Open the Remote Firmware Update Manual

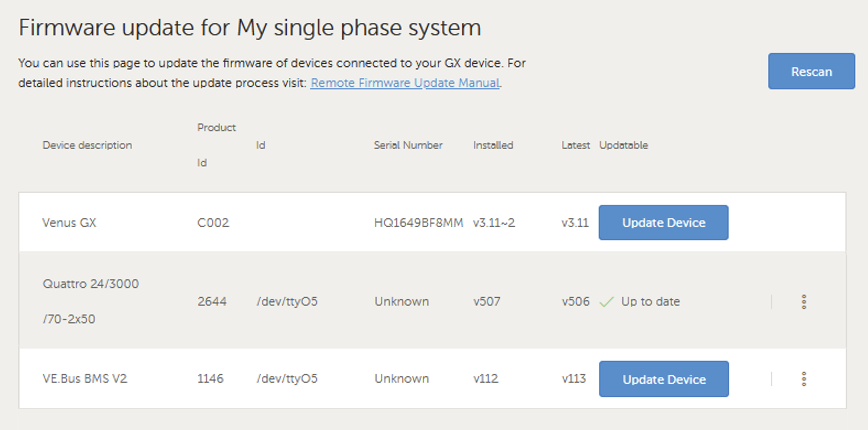point(405,83)
